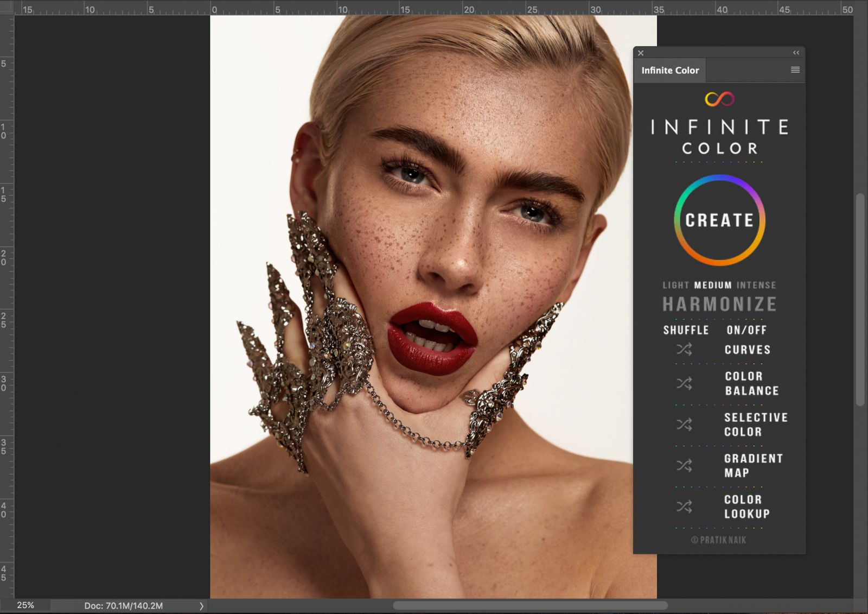Toggle Color Balance via its dotted indicator

[x=719, y=404]
